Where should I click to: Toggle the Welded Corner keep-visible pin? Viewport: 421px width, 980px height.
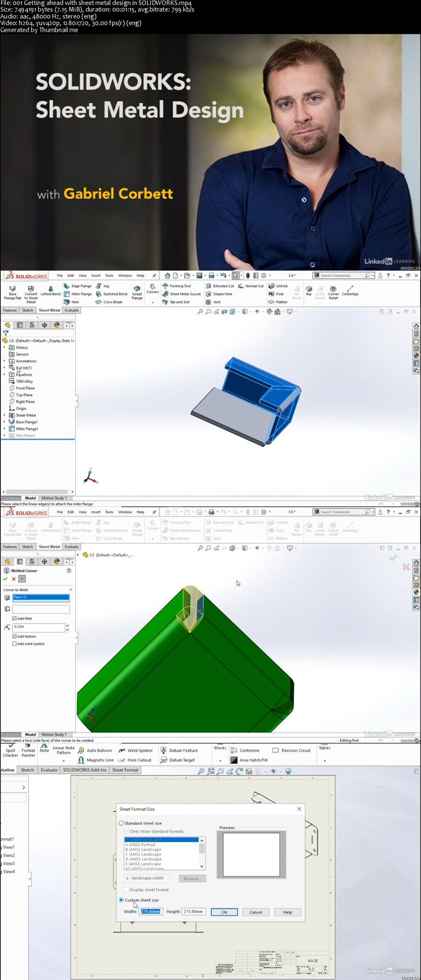22,579
